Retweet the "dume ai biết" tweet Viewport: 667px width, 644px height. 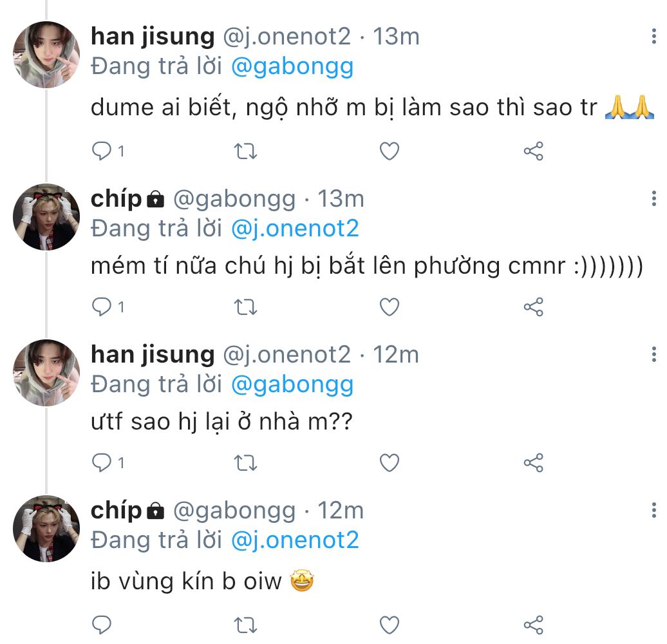pyautogui.click(x=245, y=151)
